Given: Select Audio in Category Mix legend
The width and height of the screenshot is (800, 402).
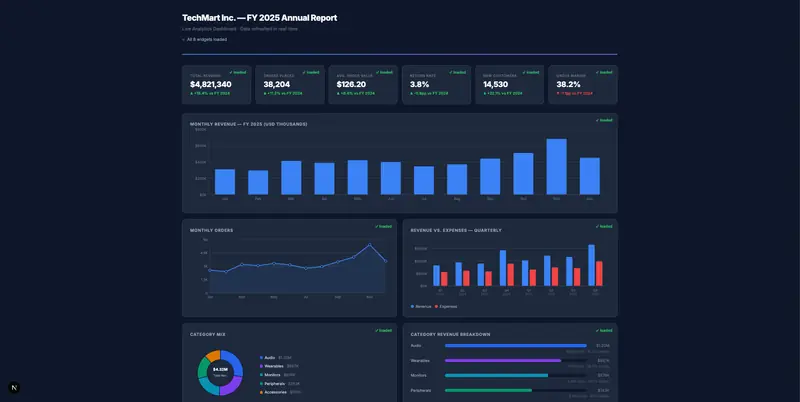Looking at the screenshot, I should tap(276, 358).
